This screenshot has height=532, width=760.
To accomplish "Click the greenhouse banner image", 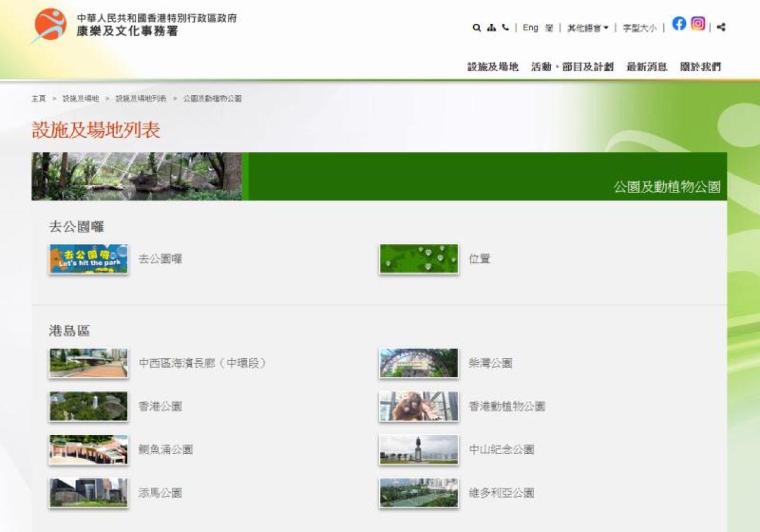I will (137, 176).
